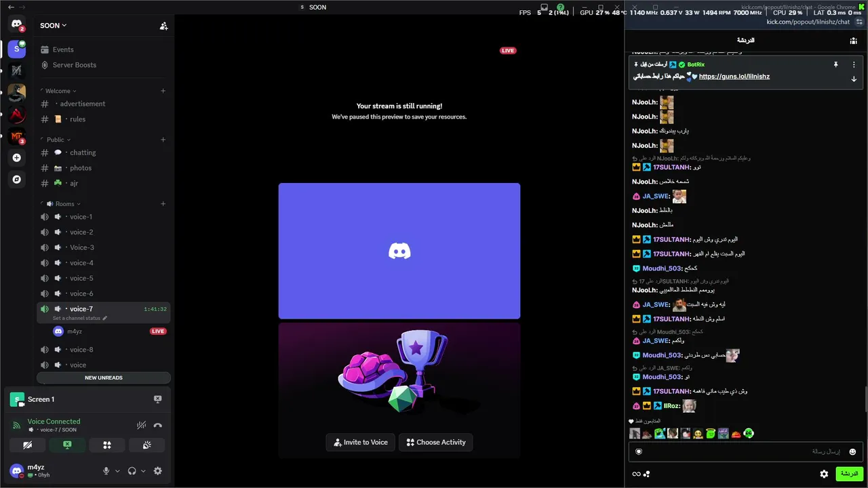Collapse the Public category

[57, 140]
